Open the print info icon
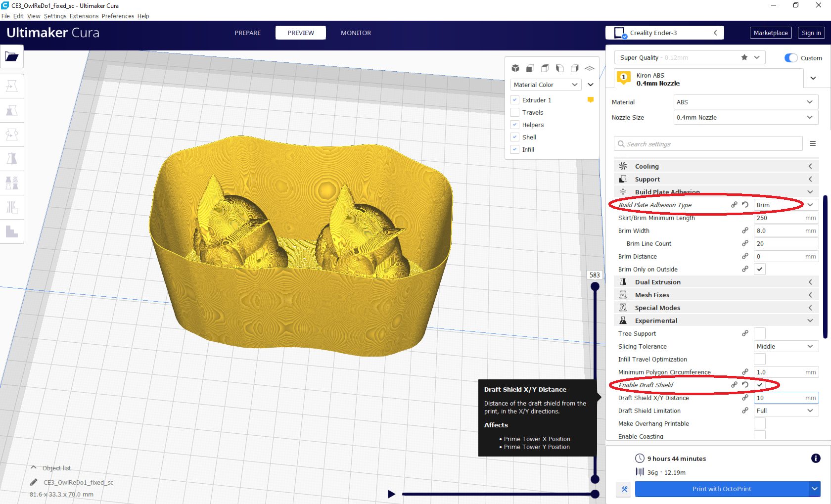The width and height of the screenshot is (831, 504). pos(816,458)
